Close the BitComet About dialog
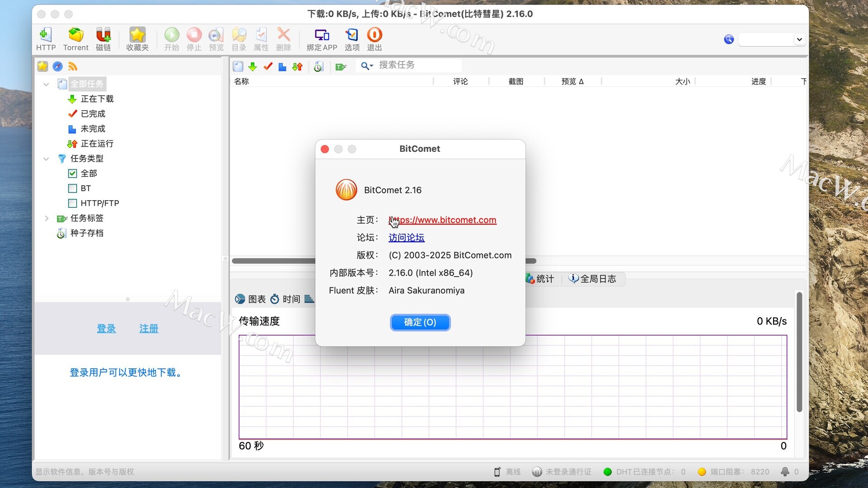This screenshot has width=868, height=488. click(325, 149)
